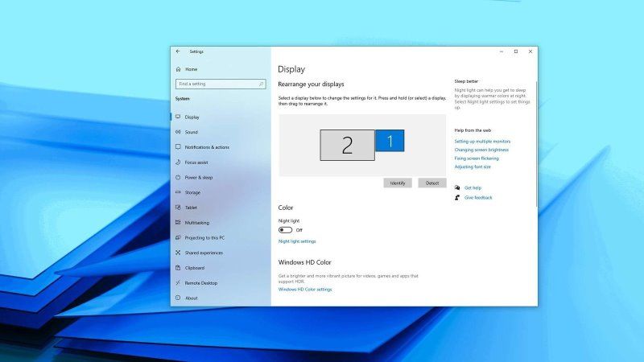This screenshot has width=644, height=362.
Task: Click the Give feedback person icon
Action: tap(457, 197)
